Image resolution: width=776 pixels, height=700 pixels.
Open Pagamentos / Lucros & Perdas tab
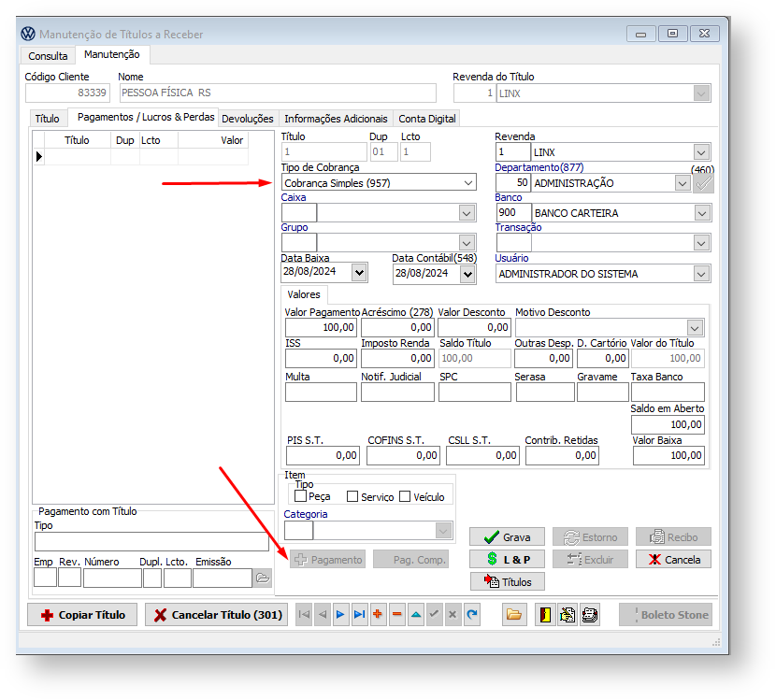tap(146, 117)
